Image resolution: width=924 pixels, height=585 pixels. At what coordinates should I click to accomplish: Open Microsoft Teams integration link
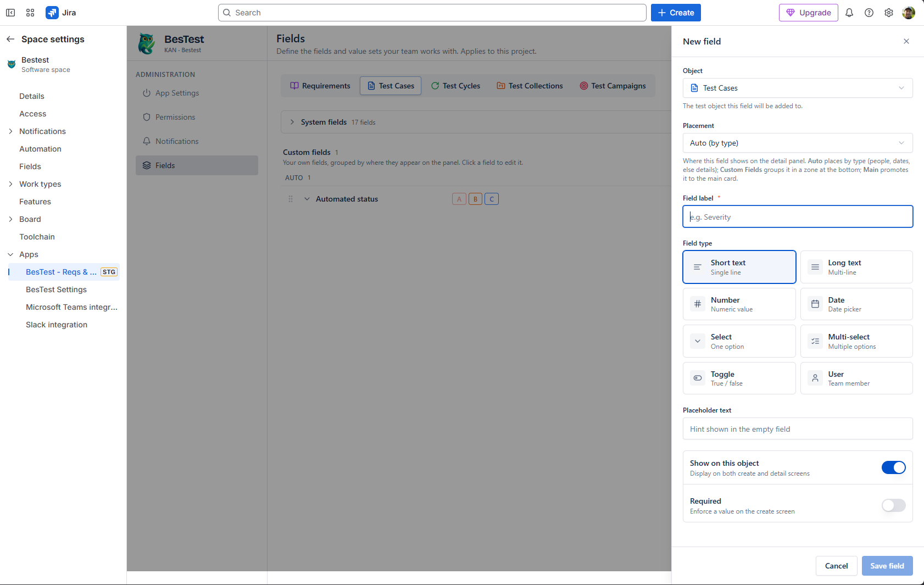(71, 307)
